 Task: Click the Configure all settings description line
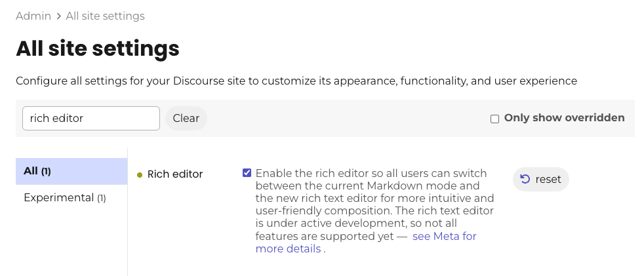(296, 81)
